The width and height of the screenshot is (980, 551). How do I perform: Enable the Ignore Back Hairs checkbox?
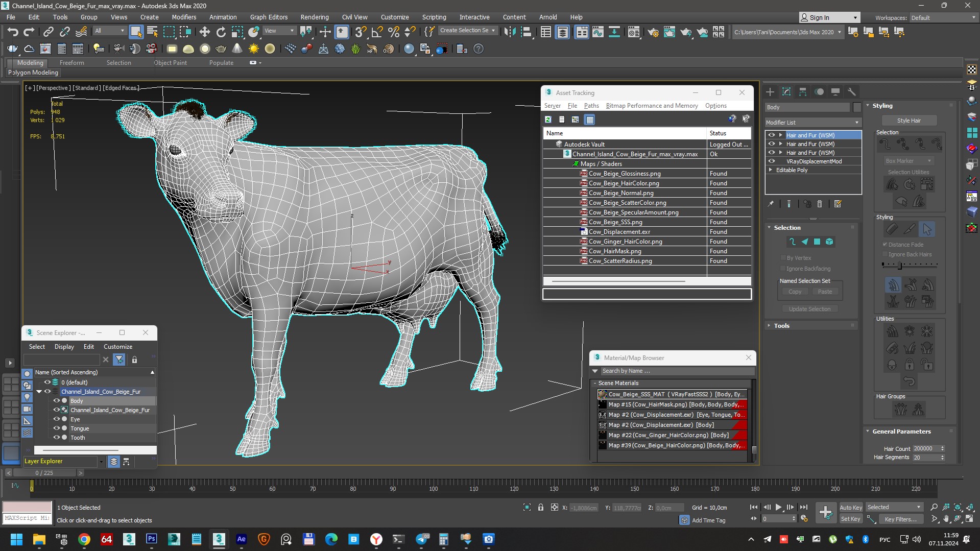(x=885, y=254)
